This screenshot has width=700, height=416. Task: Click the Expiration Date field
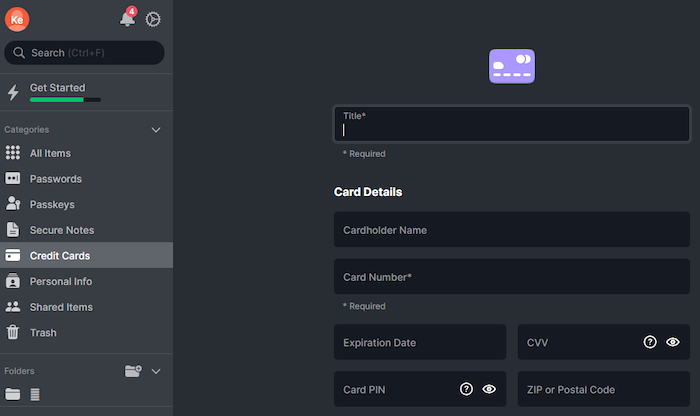[x=420, y=342]
